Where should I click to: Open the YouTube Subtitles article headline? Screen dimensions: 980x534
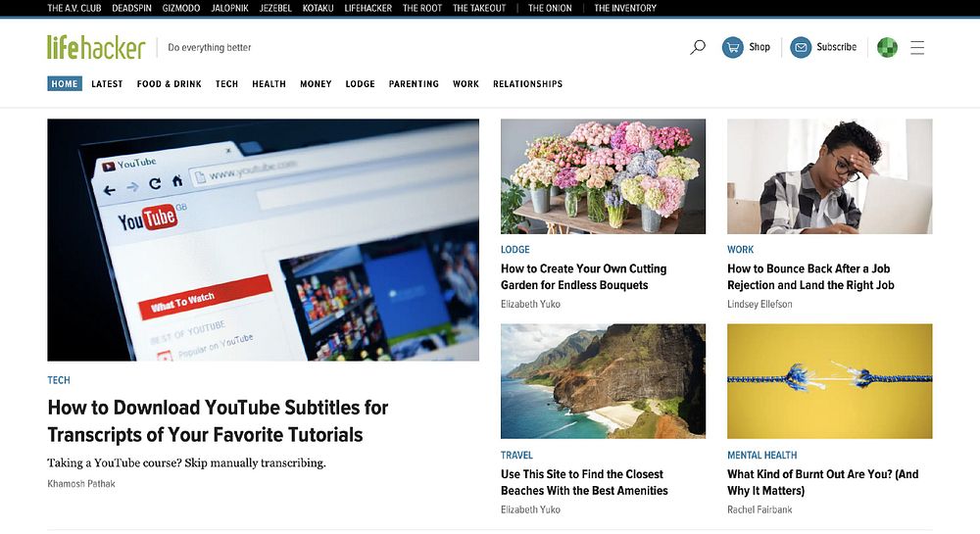(218, 421)
